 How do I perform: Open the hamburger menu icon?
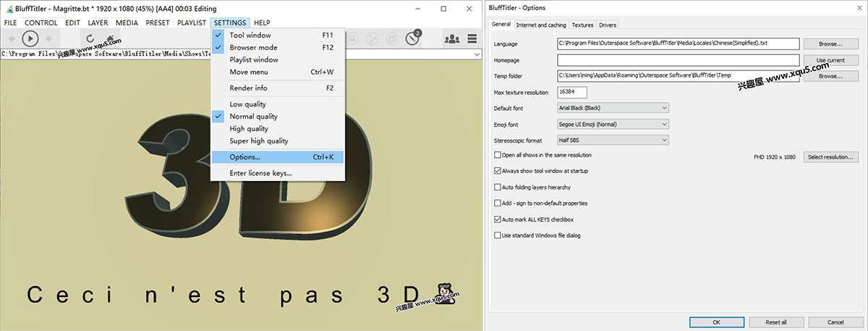(x=472, y=38)
